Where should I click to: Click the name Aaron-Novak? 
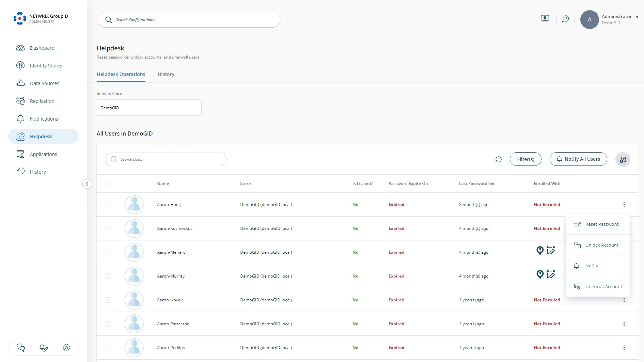[170, 300]
